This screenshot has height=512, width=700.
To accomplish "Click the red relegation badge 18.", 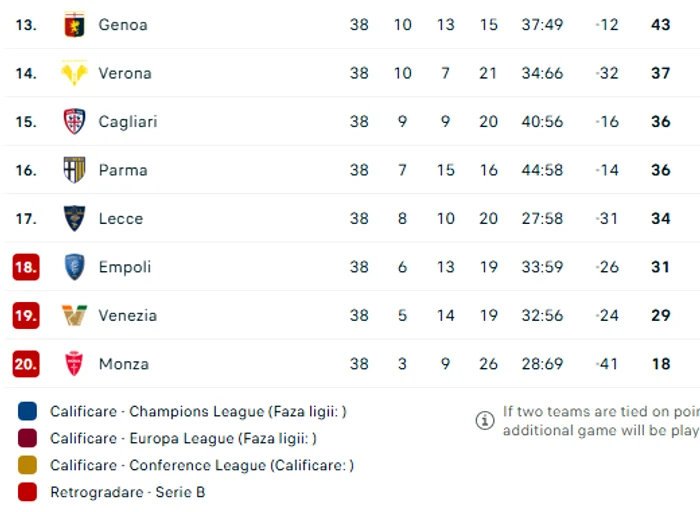I will (26, 267).
